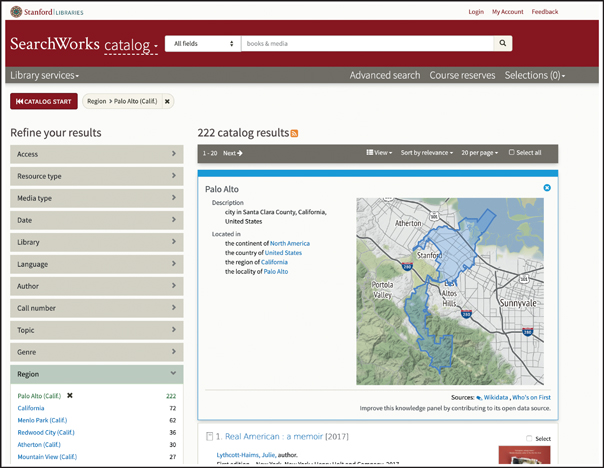Expand the Access facet
The height and width of the screenshot is (468, 604).
pos(97,154)
